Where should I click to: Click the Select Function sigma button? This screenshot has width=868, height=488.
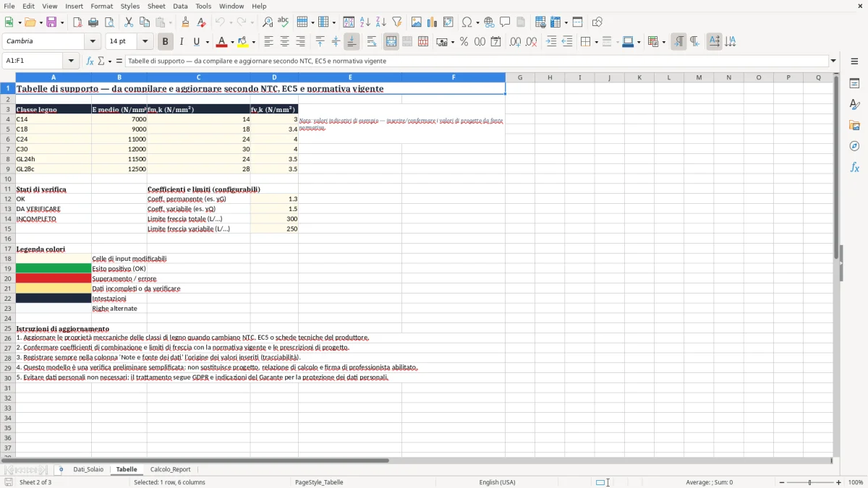101,61
